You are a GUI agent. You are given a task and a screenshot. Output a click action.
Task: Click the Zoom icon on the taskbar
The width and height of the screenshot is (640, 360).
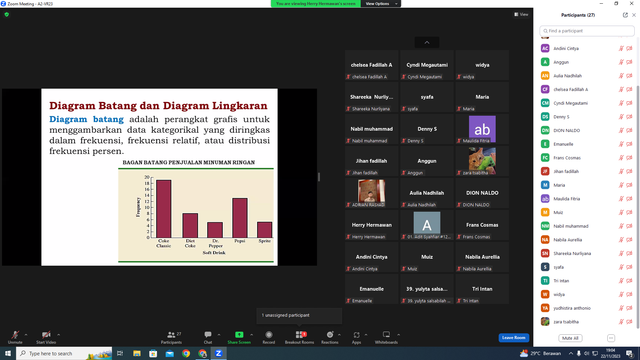pos(219,353)
